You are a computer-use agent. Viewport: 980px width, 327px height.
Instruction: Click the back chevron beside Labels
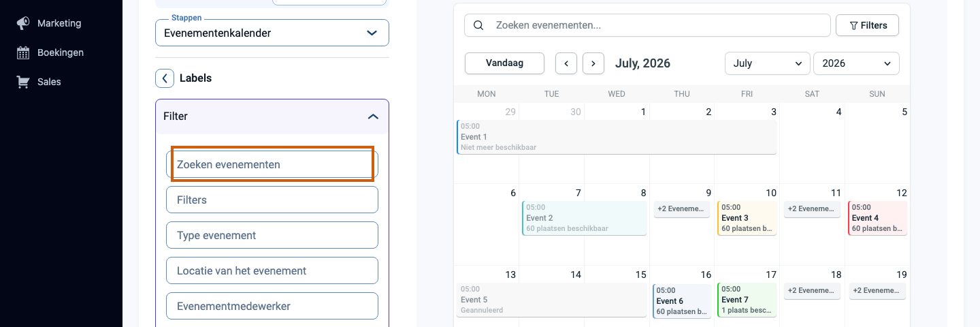point(165,78)
